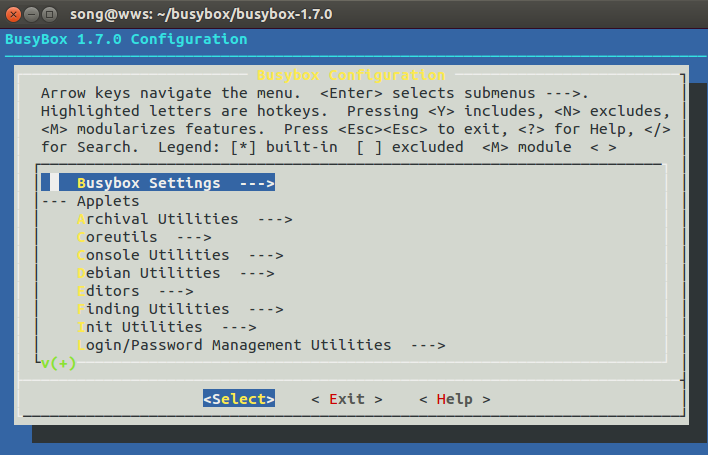Open the Editors submenu

135,291
